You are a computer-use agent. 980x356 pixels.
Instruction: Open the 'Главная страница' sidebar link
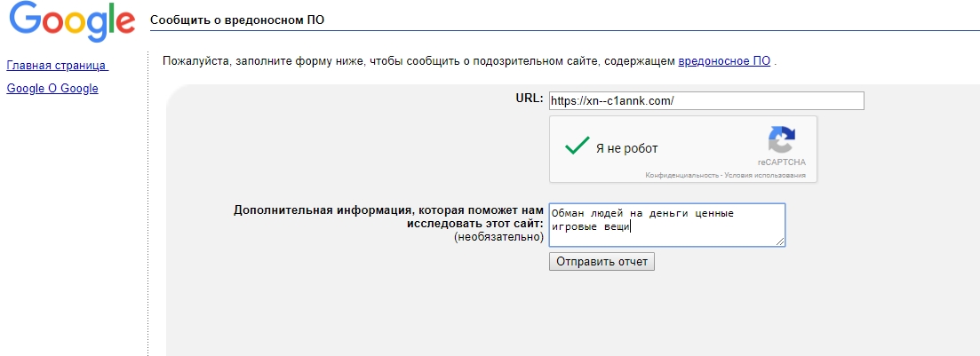[x=58, y=66]
